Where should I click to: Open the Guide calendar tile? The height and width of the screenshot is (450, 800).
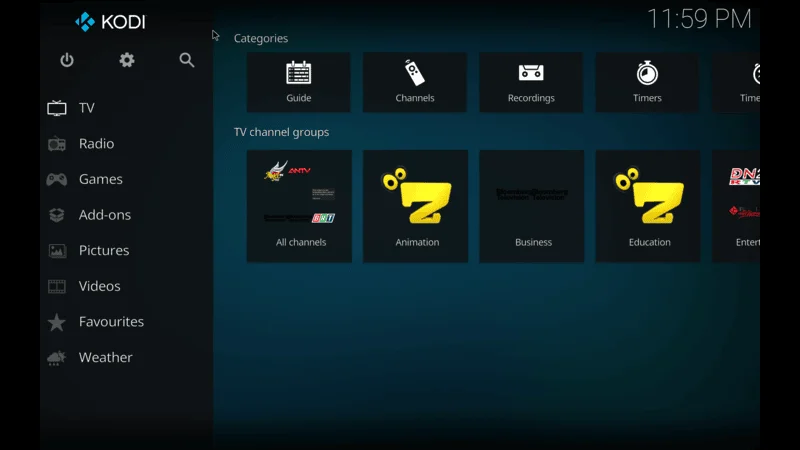[x=298, y=82]
